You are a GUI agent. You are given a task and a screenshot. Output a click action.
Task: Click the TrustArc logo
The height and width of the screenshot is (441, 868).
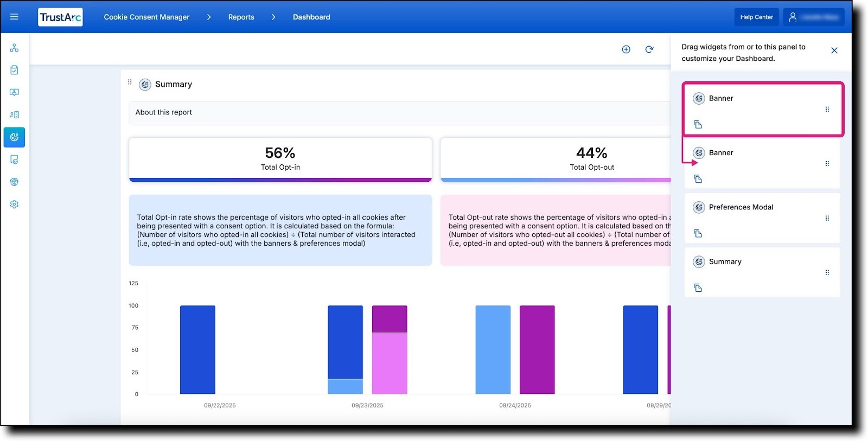60,17
